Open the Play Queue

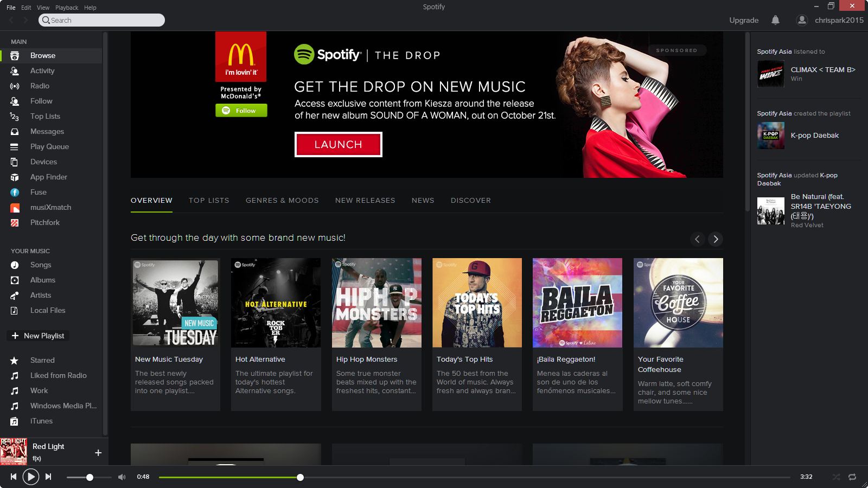click(49, 146)
